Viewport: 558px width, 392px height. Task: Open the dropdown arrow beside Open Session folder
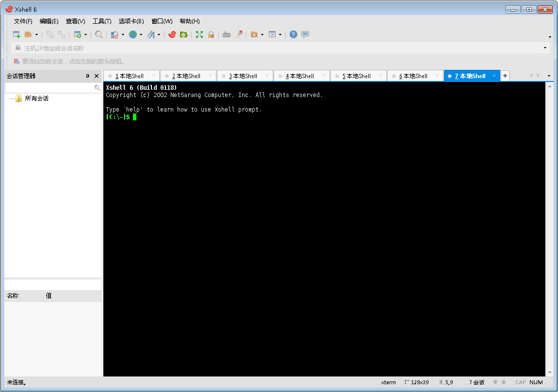pyautogui.click(x=36, y=35)
